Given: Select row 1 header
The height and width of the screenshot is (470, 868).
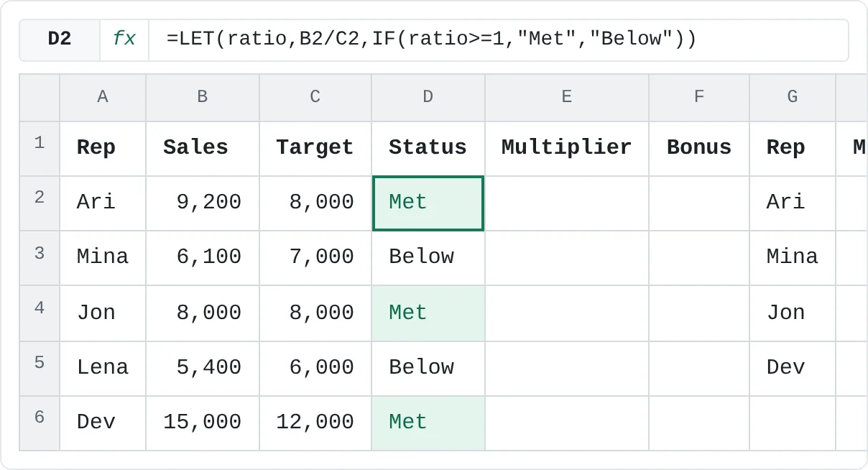Looking at the screenshot, I should (x=40, y=148).
